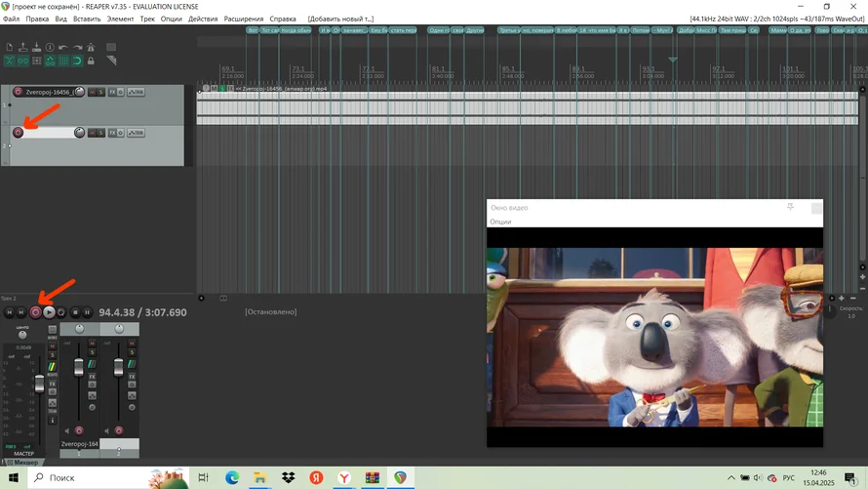Click track 1 mixer volume fader
The width and height of the screenshot is (868, 489).
click(x=79, y=367)
